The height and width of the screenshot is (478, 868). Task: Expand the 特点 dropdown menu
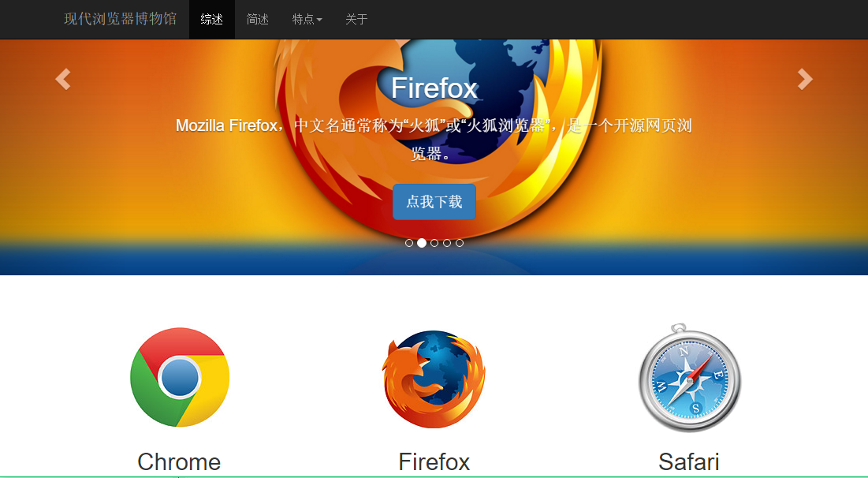(x=307, y=20)
